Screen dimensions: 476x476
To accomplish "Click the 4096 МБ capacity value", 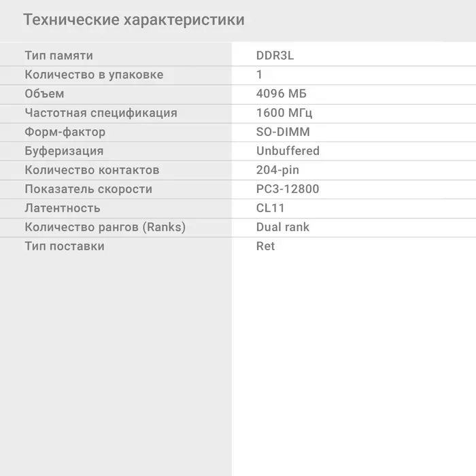I will click(x=282, y=94).
